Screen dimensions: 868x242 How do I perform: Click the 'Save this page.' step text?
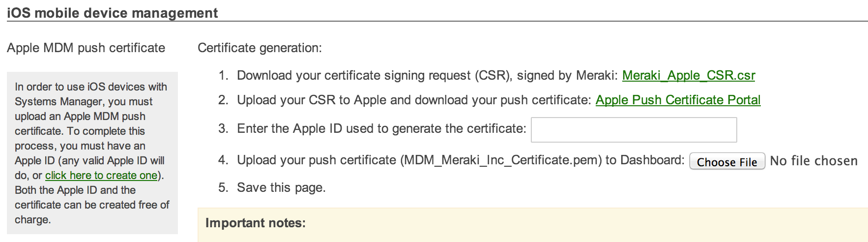tap(281, 188)
